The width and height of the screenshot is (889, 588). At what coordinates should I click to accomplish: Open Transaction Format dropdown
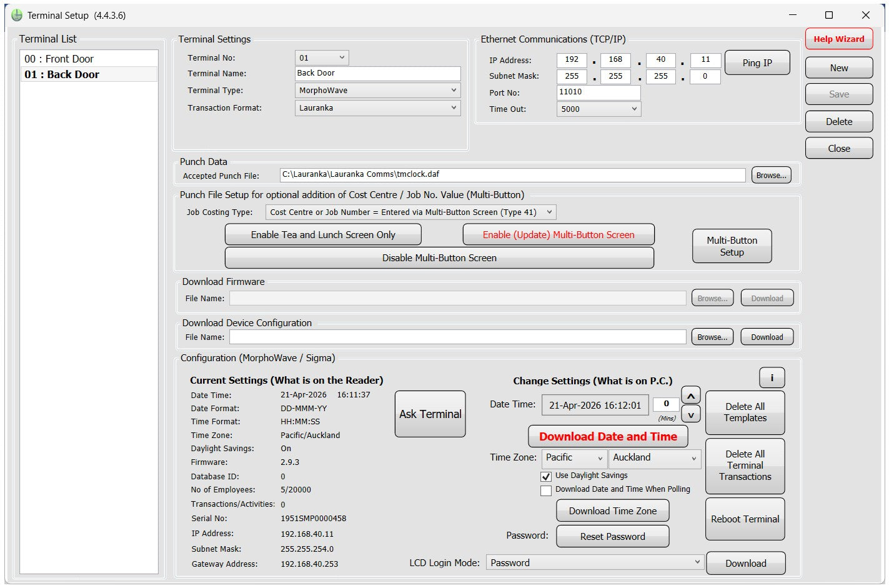click(x=378, y=108)
